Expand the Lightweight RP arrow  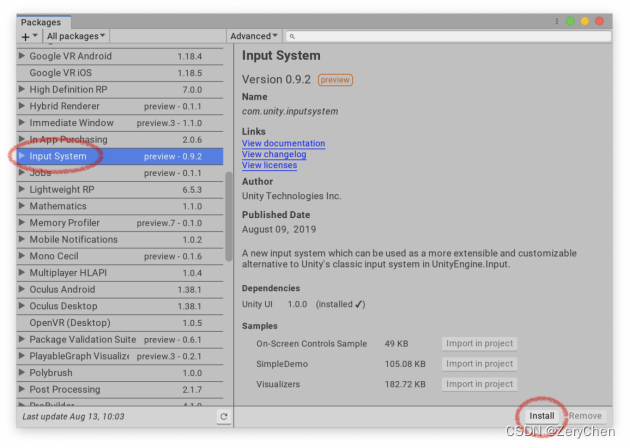tap(22, 189)
